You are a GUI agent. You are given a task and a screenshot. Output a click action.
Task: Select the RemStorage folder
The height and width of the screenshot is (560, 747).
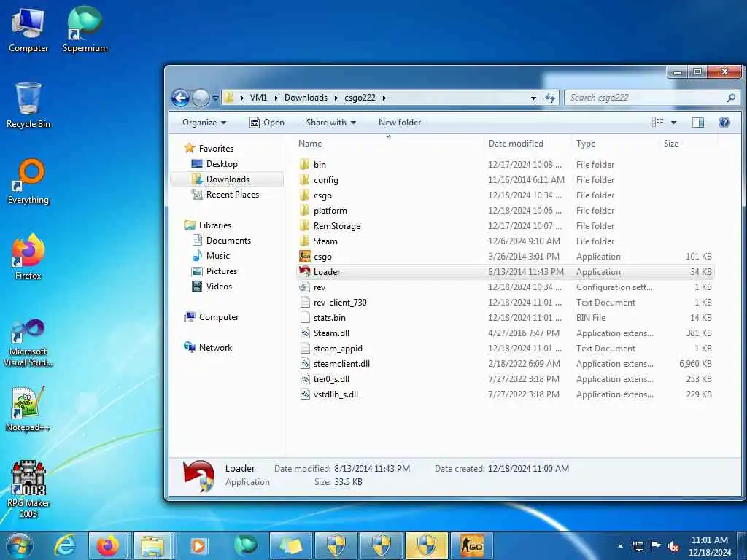337,226
